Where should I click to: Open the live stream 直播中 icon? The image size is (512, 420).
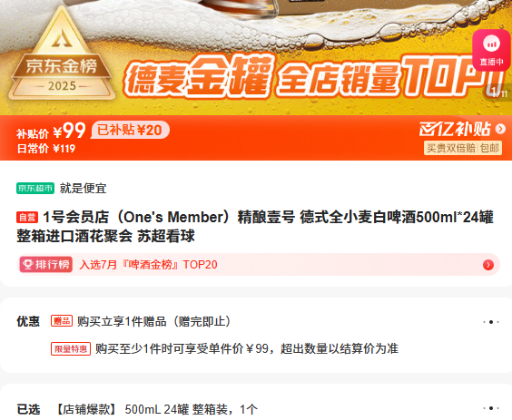click(492, 50)
